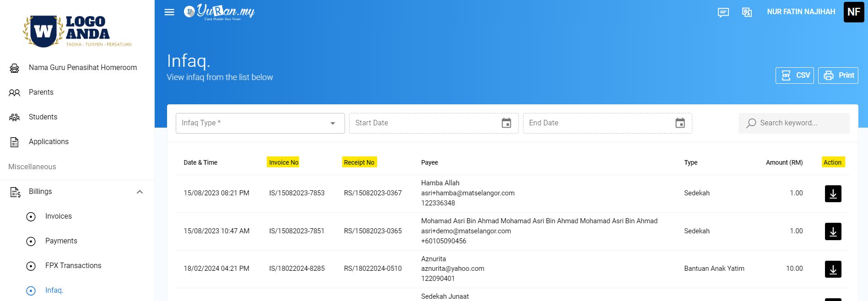Screen dimensions: 868x301
Task: Click the search magnifier icon
Action: tap(751, 124)
